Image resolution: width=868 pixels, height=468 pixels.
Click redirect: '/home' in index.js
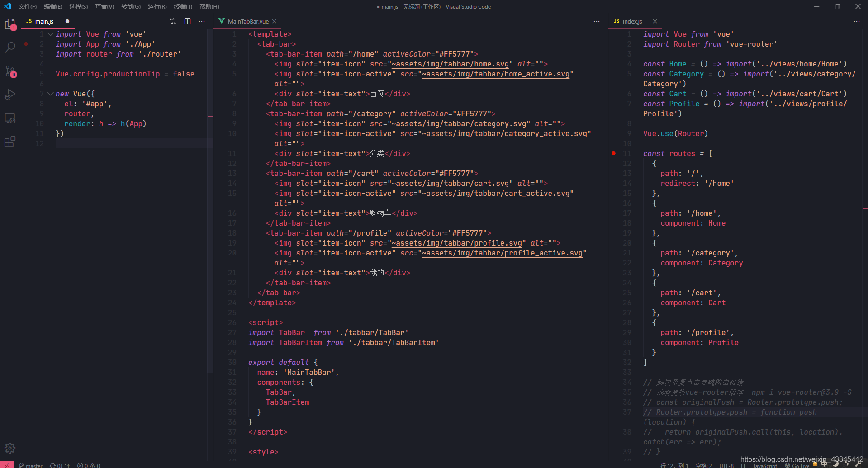point(697,183)
